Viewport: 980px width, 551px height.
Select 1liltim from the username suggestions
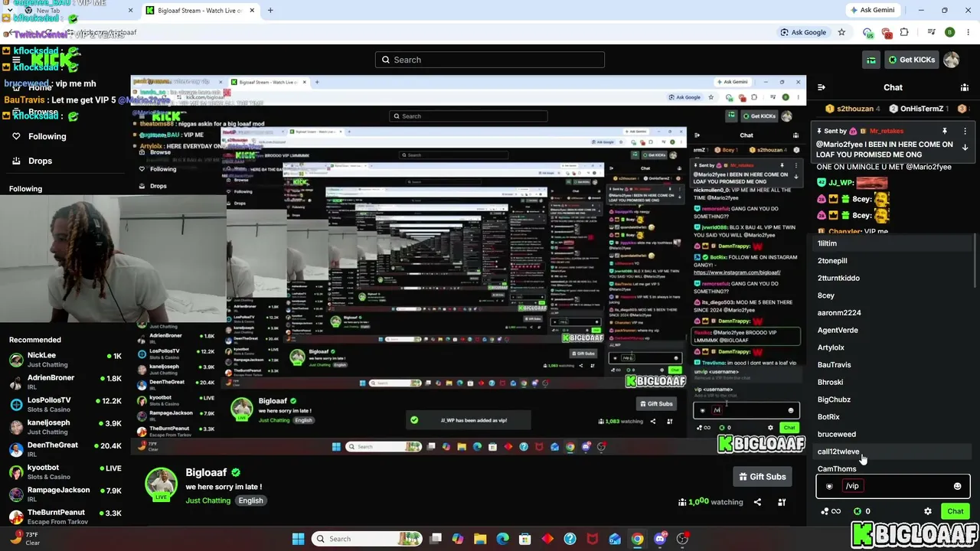click(893, 243)
